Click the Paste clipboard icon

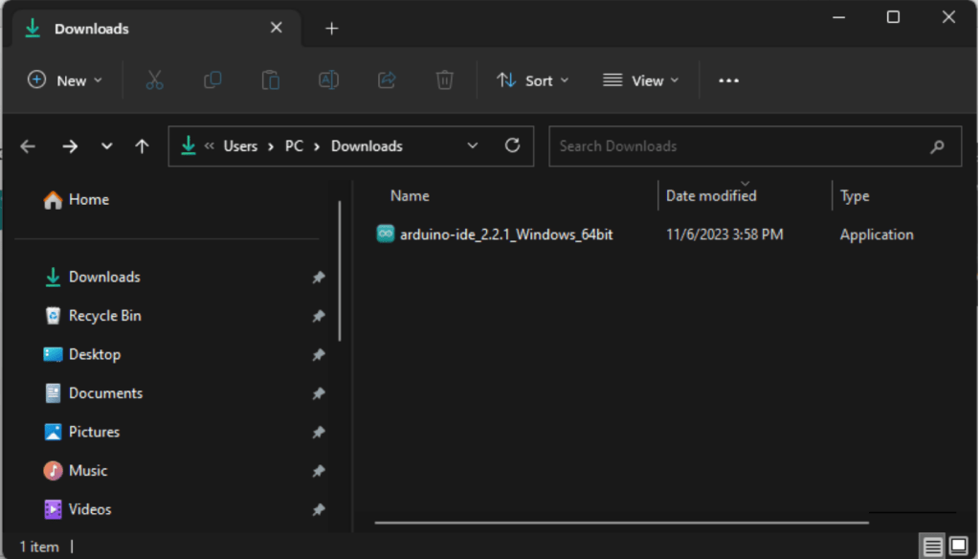[271, 80]
